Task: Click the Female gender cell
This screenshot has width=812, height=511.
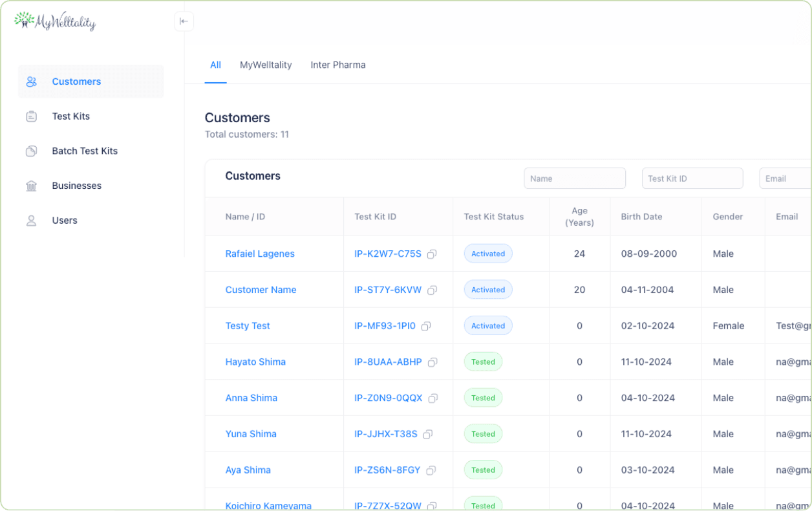Action: [x=729, y=326]
